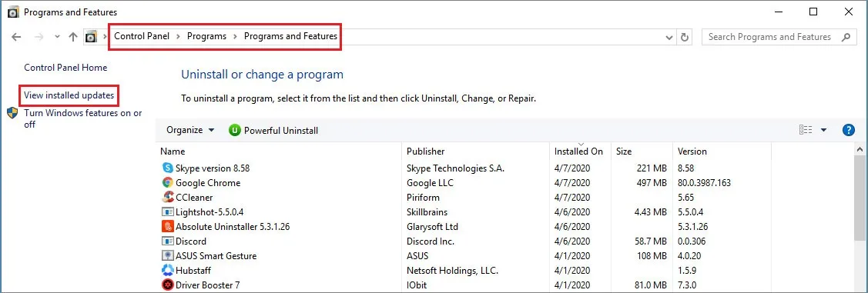Click the Powerful Uninstall button
The image size is (868, 293).
pos(273,131)
